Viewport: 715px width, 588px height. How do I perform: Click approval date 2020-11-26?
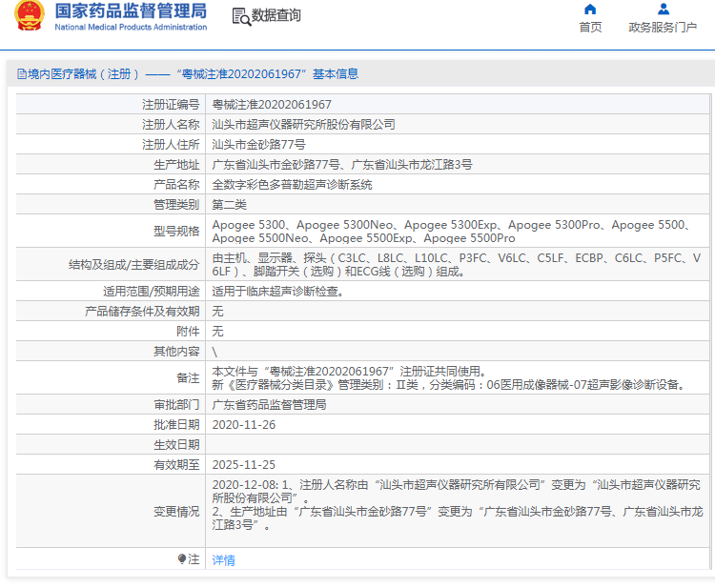point(244,425)
